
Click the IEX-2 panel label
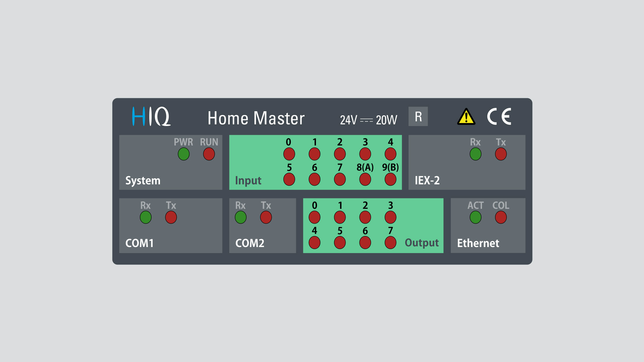(427, 180)
